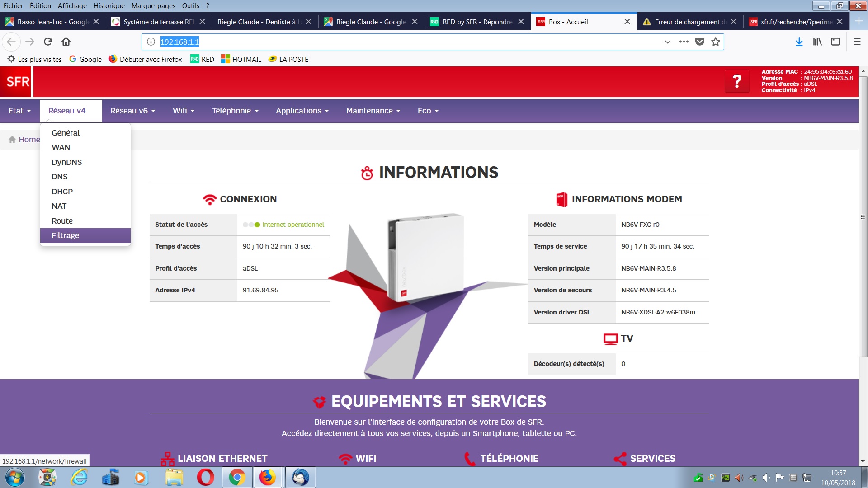Open the Google bookmark
868x488 pixels.
(85, 59)
